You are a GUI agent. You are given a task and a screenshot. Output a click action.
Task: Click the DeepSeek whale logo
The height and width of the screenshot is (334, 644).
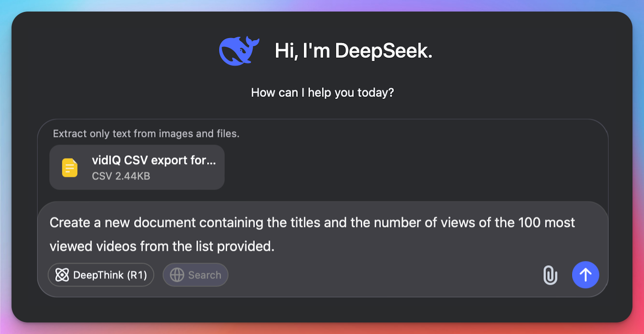click(239, 51)
